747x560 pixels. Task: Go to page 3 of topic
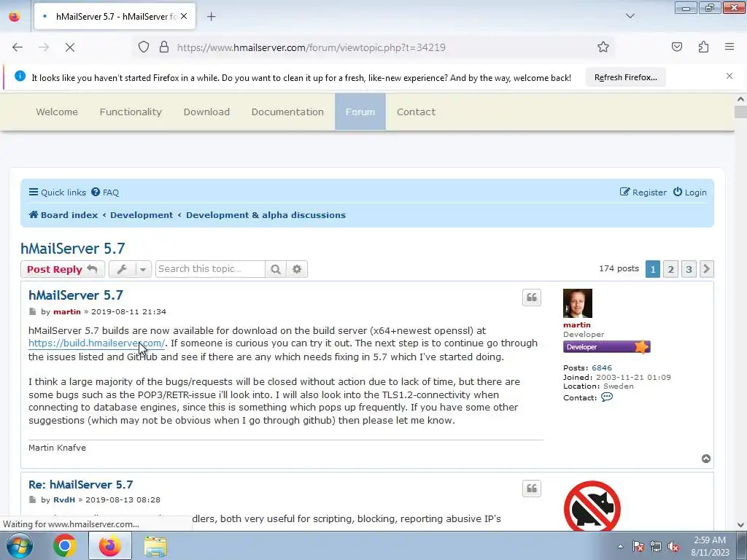(x=689, y=270)
